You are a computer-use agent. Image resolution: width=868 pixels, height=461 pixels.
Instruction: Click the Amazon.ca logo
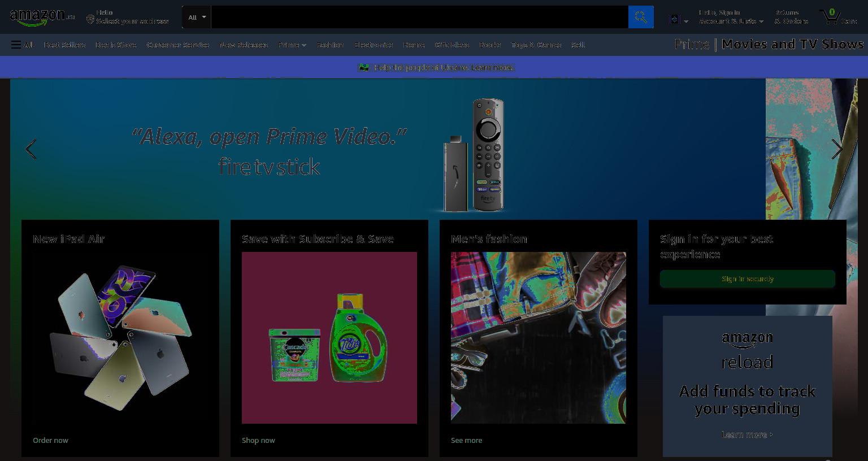coord(42,17)
